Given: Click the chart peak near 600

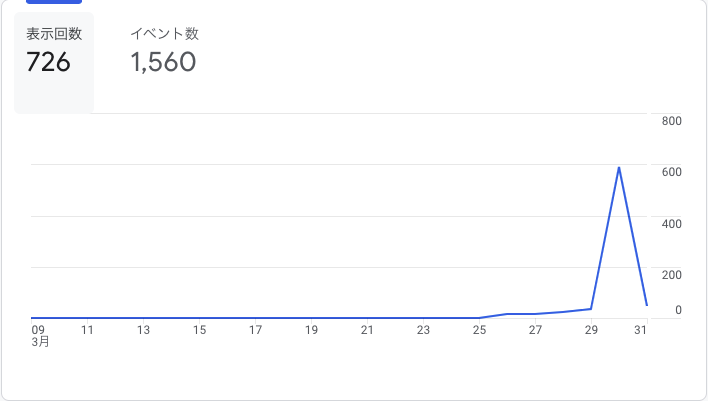Looking at the screenshot, I should pyautogui.click(x=619, y=168).
